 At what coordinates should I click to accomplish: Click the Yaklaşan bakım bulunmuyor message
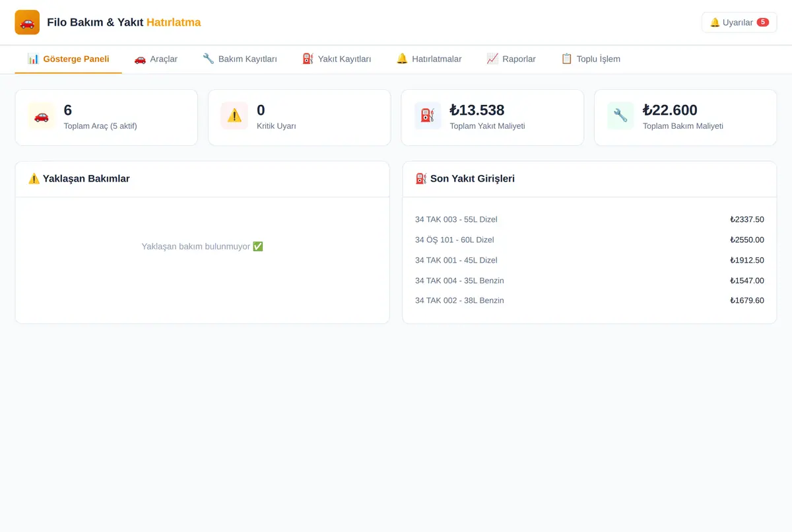(203, 246)
